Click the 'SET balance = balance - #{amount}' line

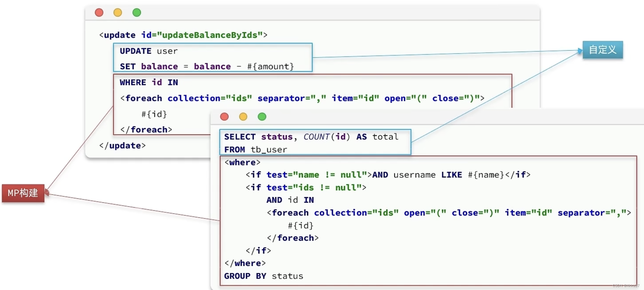[x=207, y=67]
